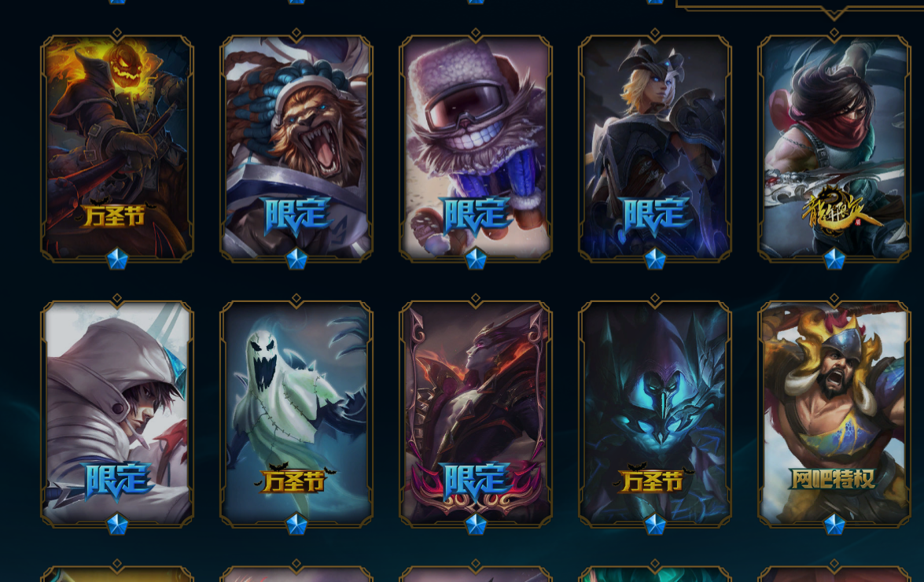924x582 pixels.
Task: Select the roaring lion with braids skin
Action: (296, 149)
